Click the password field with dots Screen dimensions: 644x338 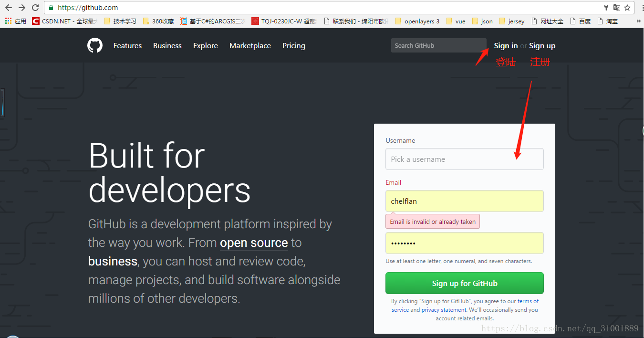(465, 243)
